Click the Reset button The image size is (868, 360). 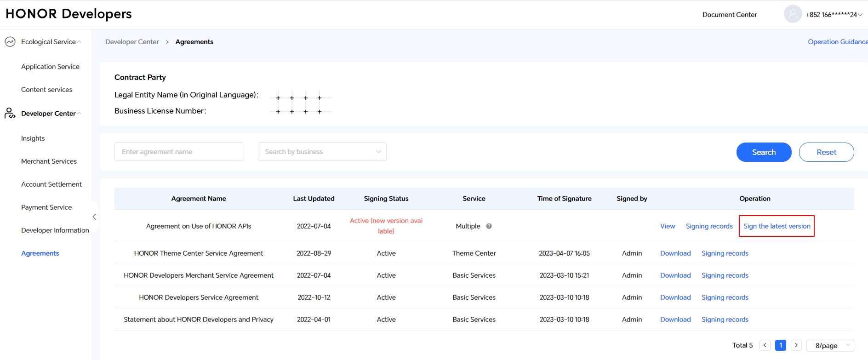(x=826, y=152)
